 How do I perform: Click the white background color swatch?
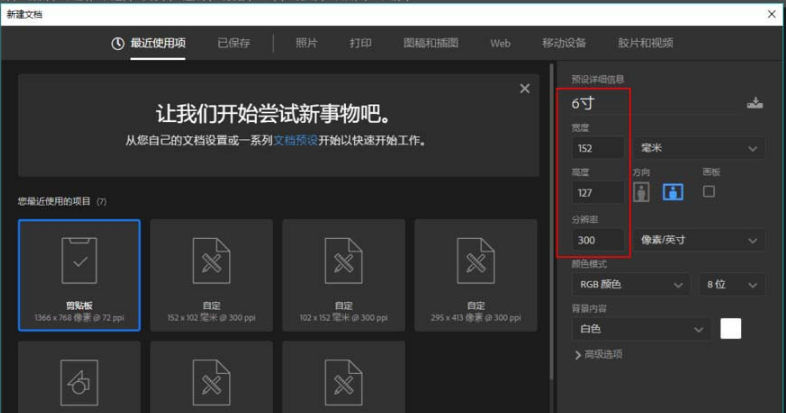[x=730, y=329]
